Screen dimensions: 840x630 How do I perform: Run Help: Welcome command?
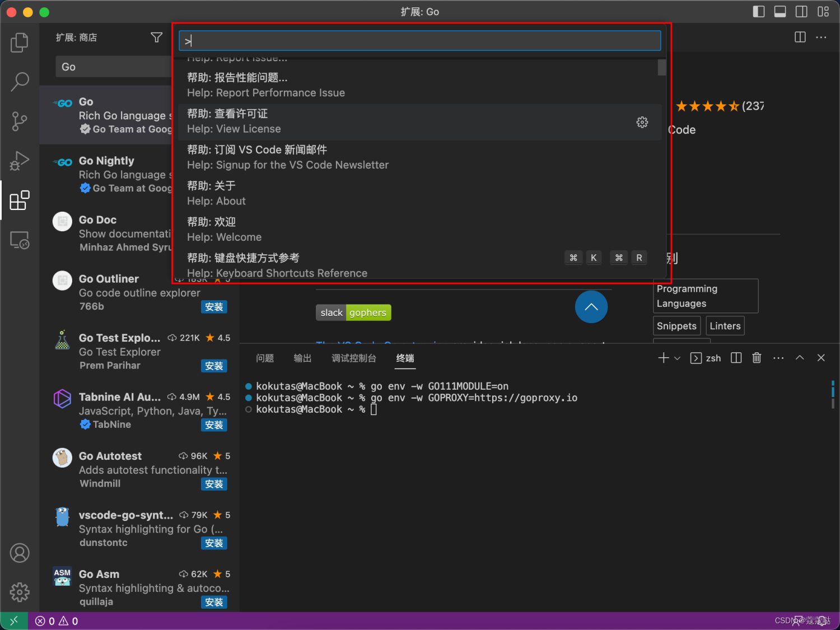click(x=419, y=230)
